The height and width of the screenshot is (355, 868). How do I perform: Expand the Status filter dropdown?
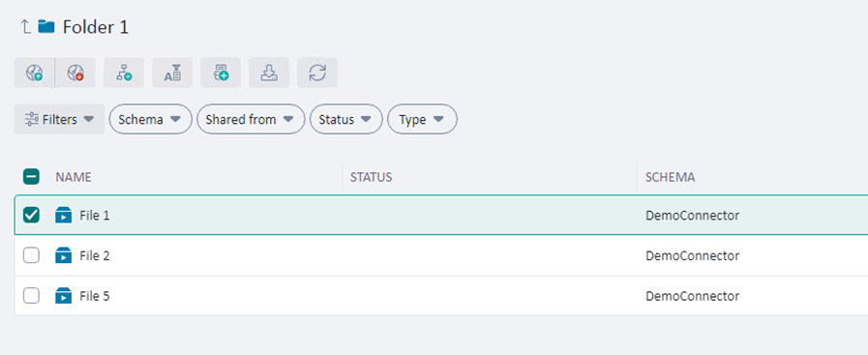pyautogui.click(x=346, y=119)
